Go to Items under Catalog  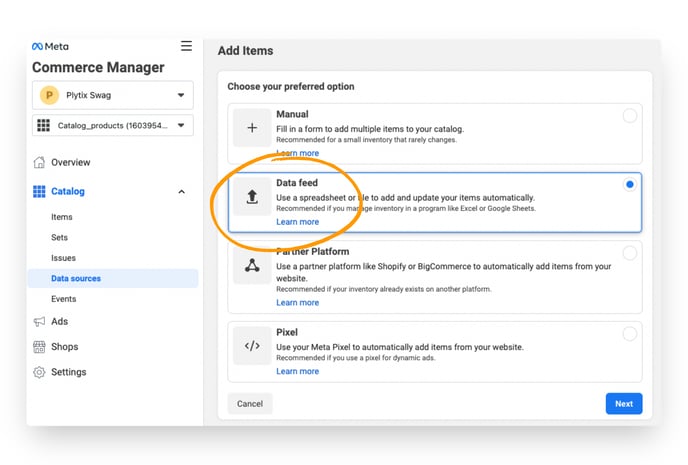[x=62, y=217]
